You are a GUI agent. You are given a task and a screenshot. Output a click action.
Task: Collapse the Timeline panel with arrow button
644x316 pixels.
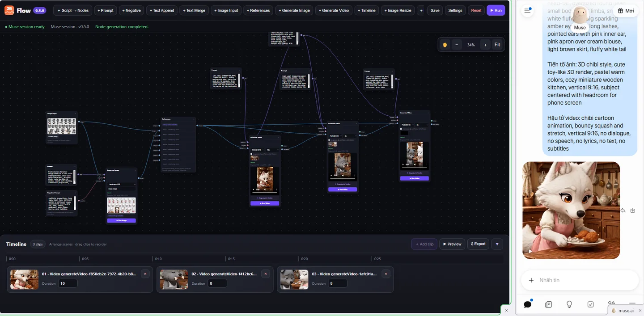tap(497, 244)
